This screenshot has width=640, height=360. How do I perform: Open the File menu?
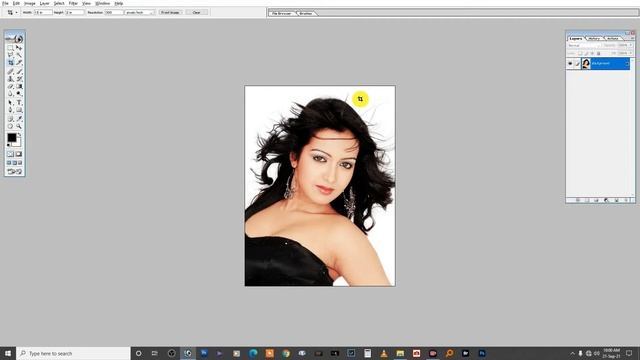tap(5, 3)
